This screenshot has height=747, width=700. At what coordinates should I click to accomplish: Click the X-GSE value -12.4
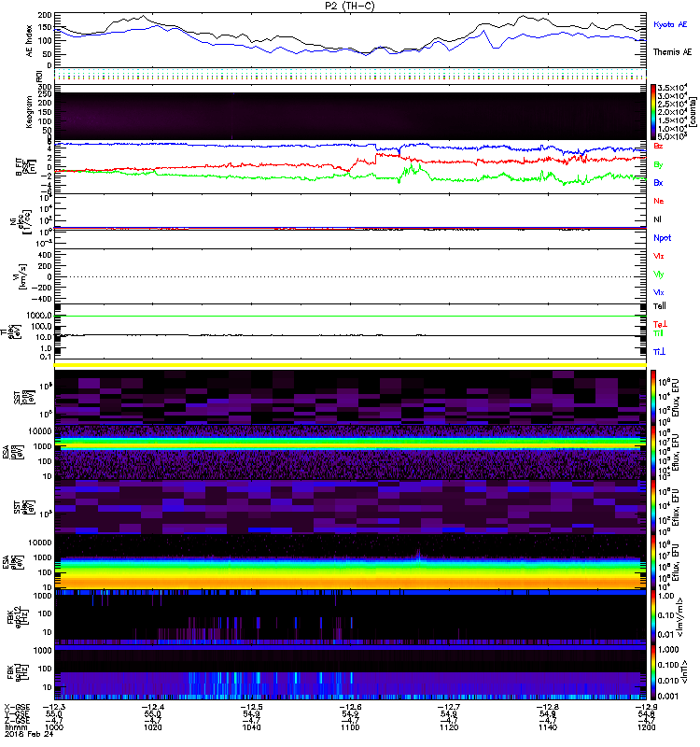pyautogui.click(x=151, y=707)
